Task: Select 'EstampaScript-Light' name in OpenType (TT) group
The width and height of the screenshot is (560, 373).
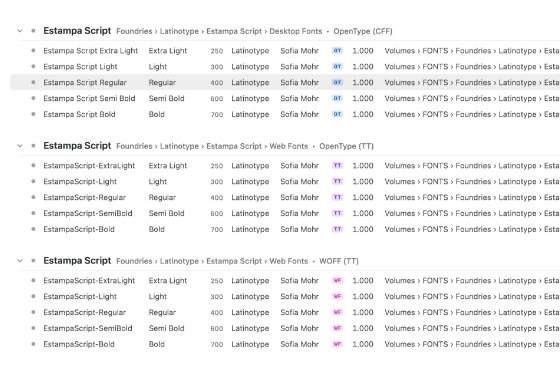Action: point(80,181)
